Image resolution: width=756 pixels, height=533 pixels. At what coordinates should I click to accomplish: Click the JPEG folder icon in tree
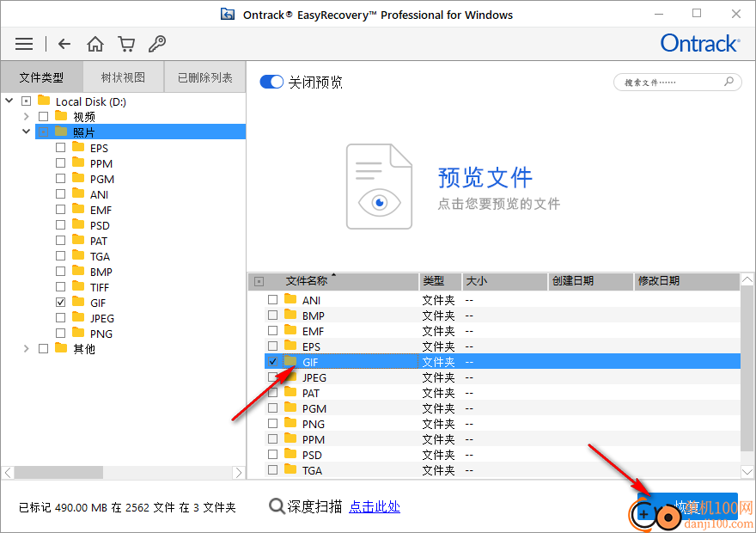(x=78, y=317)
